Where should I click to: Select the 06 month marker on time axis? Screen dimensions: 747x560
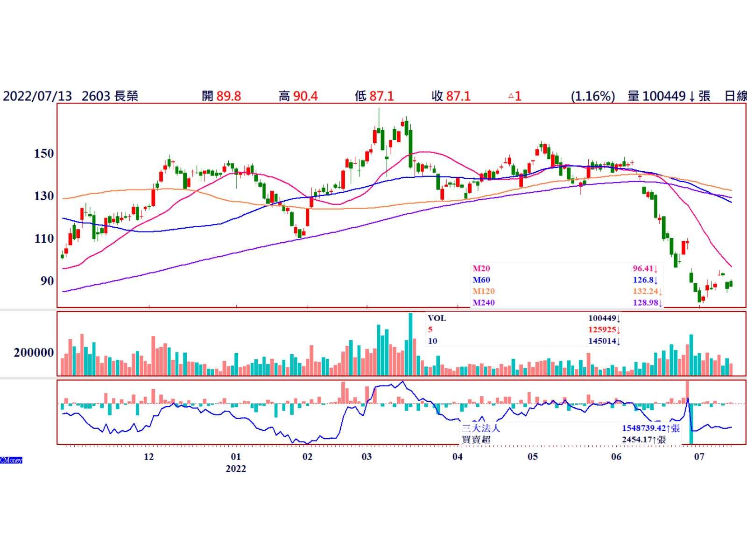click(x=616, y=456)
